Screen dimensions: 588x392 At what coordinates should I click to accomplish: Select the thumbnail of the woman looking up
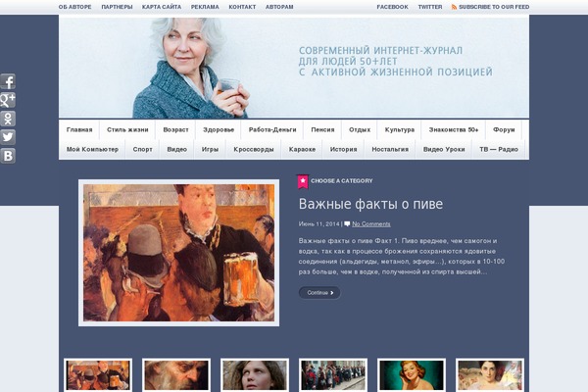coord(255,375)
